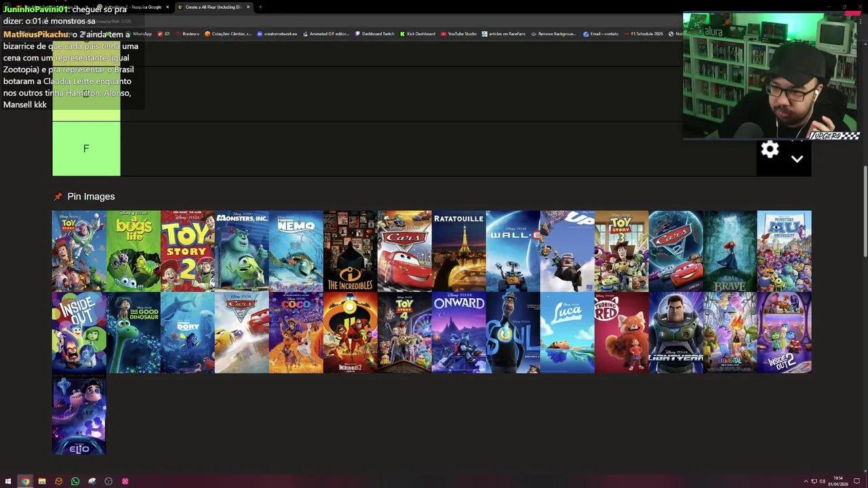Screen dimensions: 868x488
Task: Open the Windows Start menu
Action: click(x=8, y=481)
